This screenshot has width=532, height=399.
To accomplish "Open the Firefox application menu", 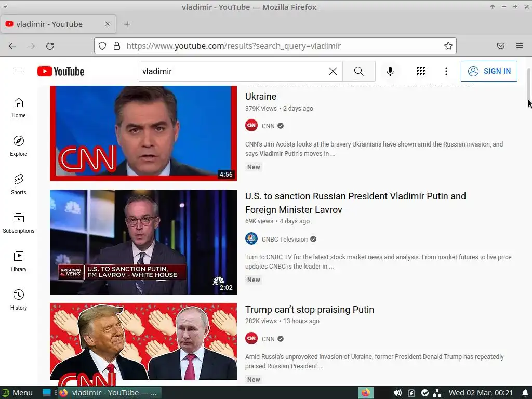I will pyautogui.click(x=520, y=46).
